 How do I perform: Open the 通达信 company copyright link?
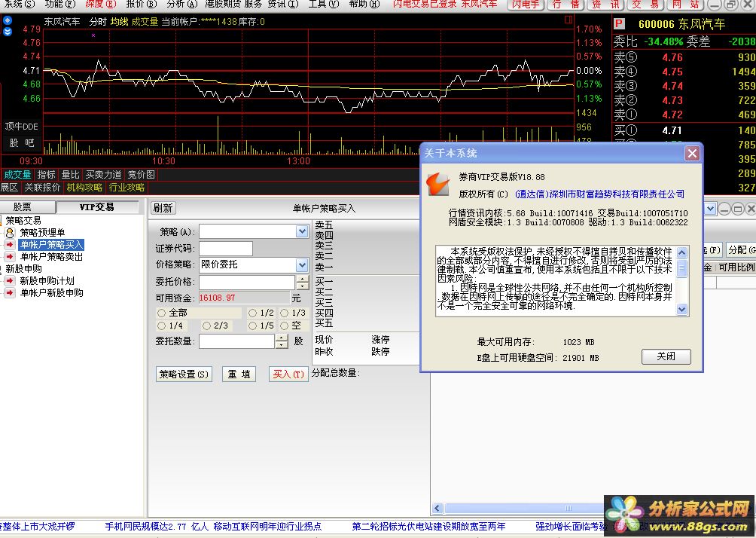600,194
